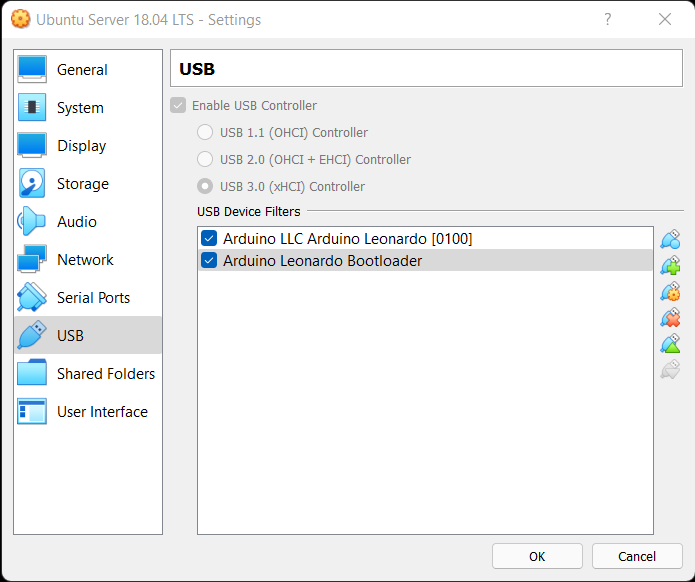Edit selected USB filter icon
This screenshot has width=695, height=582.
point(670,292)
